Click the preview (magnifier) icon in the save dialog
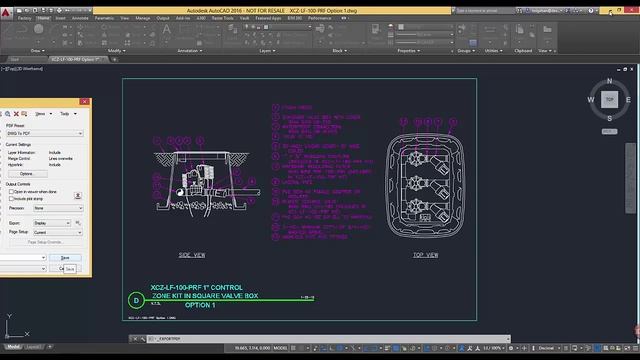This screenshot has width=640, height=360. tap(8, 114)
